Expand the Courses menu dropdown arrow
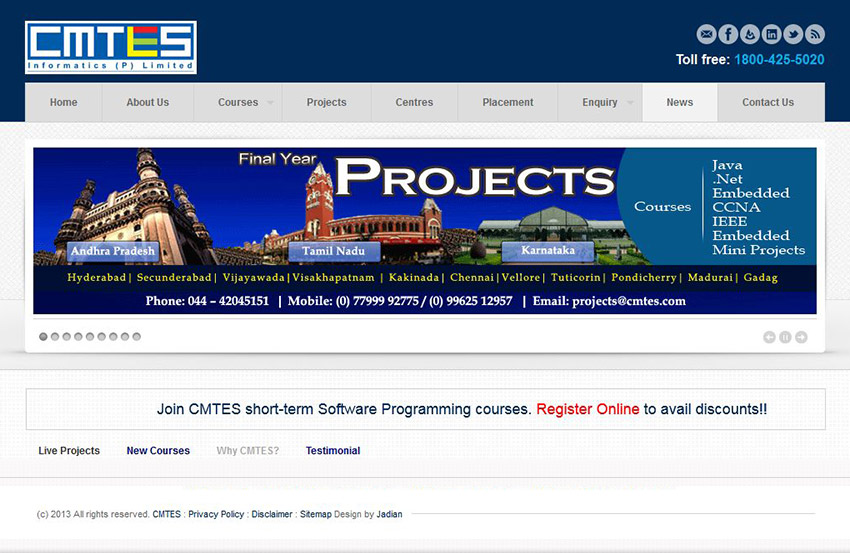The image size is (850, 553). [271, 102]
